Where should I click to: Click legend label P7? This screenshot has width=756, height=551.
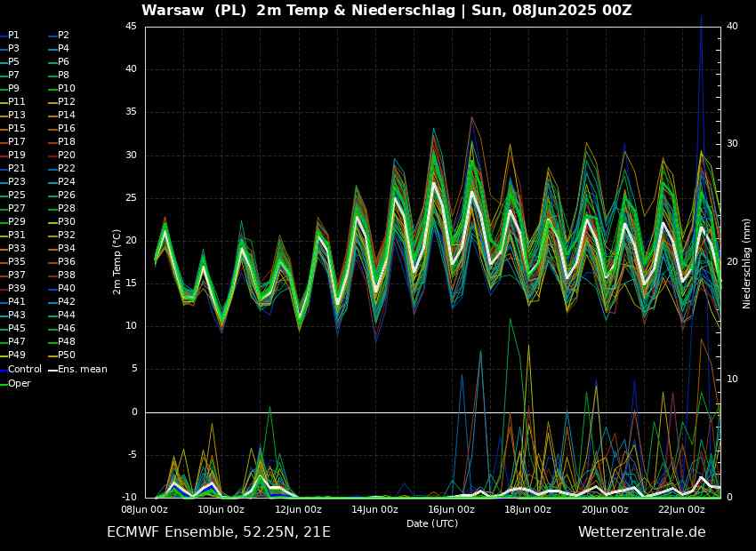click(10, 76)
